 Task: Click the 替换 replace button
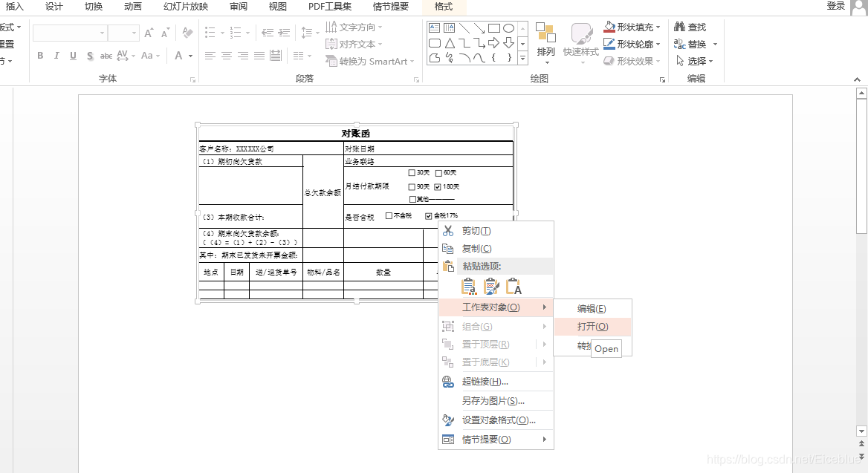[690, 44]
